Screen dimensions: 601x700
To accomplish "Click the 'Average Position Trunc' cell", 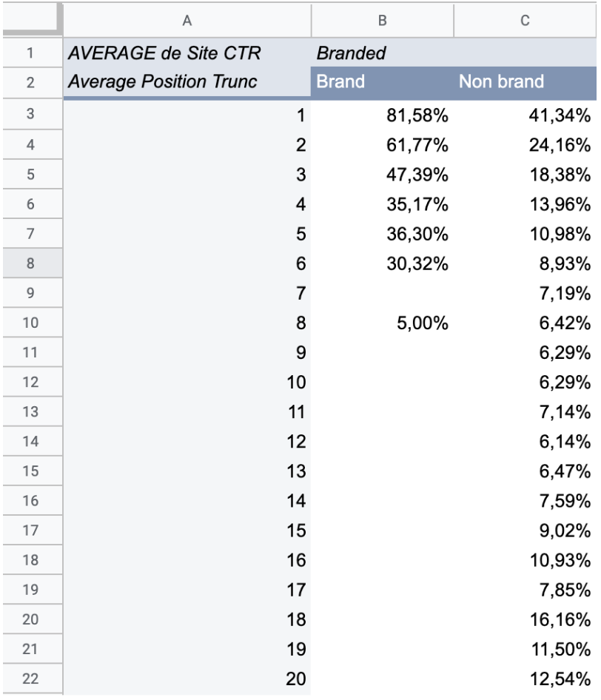I will [x=187, y=82].
